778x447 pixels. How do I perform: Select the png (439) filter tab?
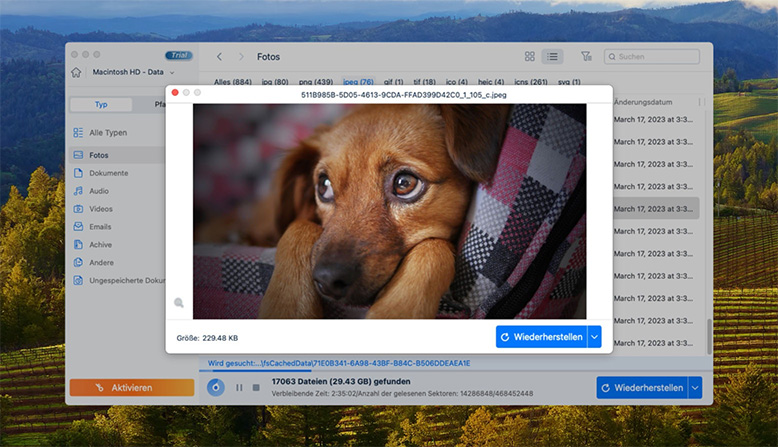(316, 82)
